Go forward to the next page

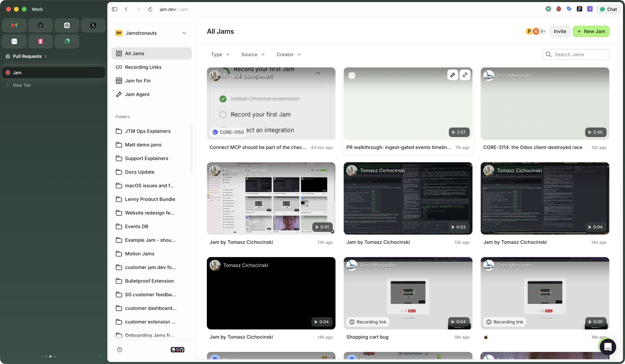[x=138, y=9]
